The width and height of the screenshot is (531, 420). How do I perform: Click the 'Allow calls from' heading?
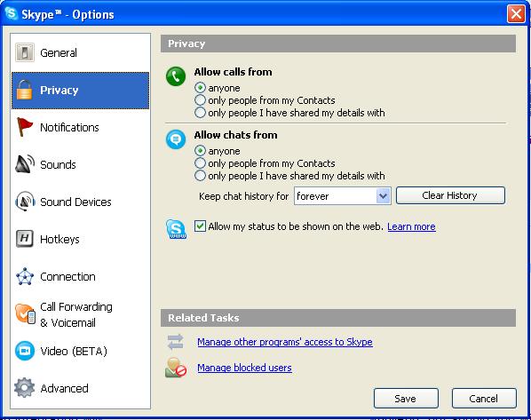(233, 72)
